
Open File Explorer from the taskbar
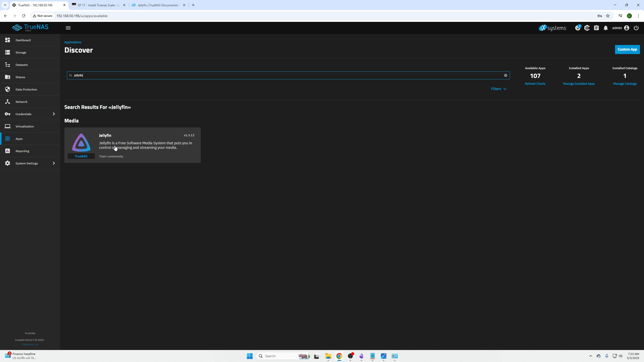click(x=328, y=356)
